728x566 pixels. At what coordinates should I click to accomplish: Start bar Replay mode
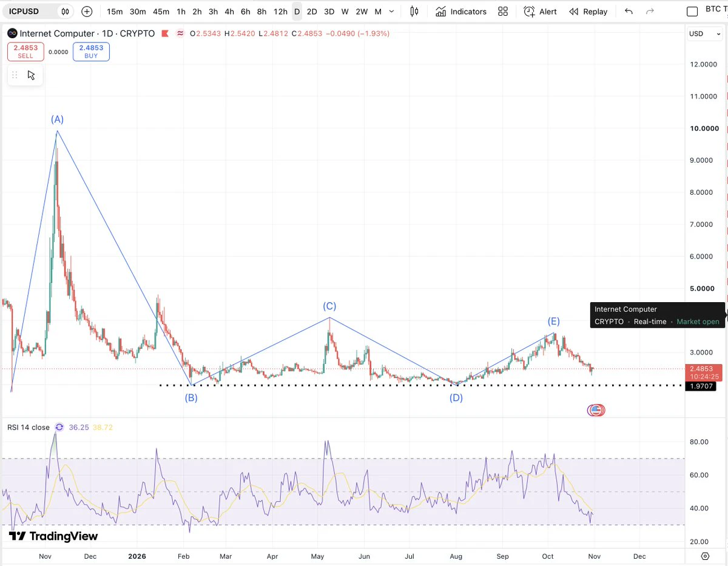[588, 11]
